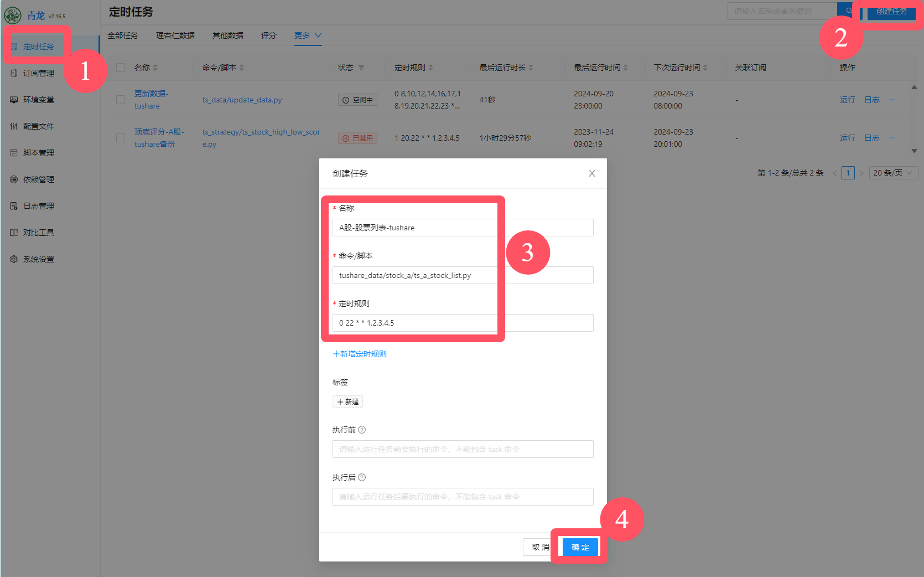Click the 执行后 help icon
Viewport: 924px width, 577px height.
tap(362, 477)
